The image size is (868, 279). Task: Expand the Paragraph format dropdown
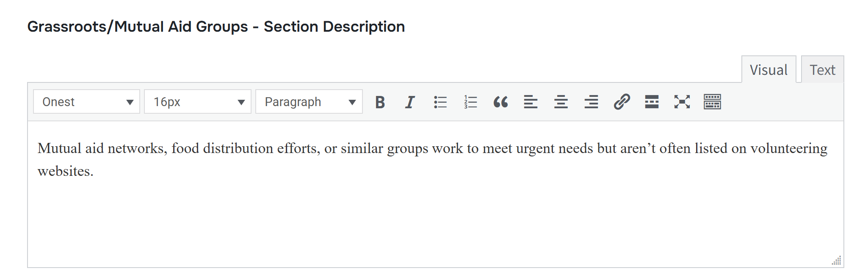[309, 102]
